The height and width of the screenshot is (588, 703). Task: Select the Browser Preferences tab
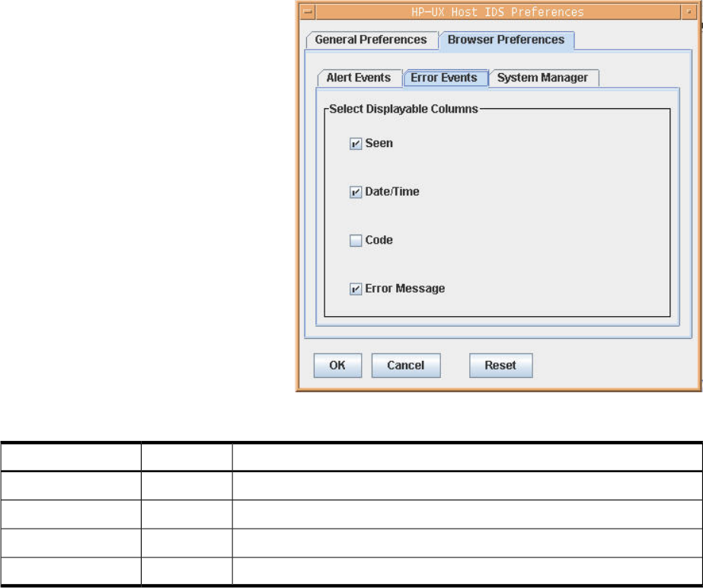pos(506,40)
